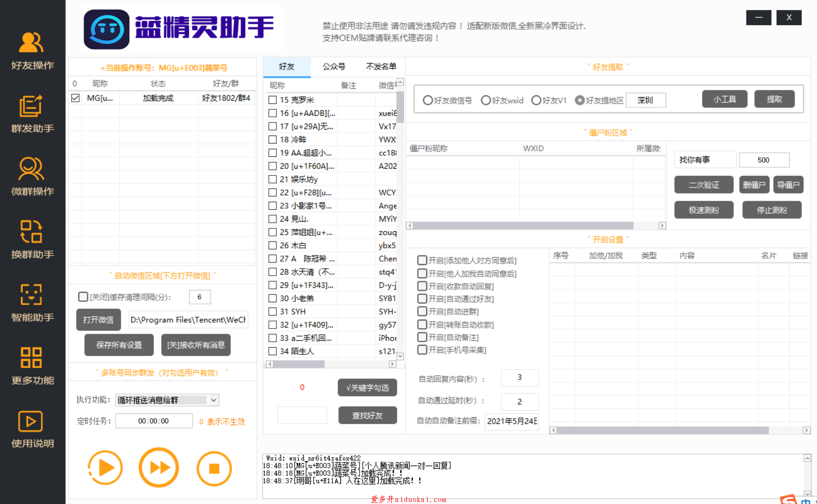Click the 昵称 column header in friend list
The image size is (817, 504).
[x=277, y=86]
